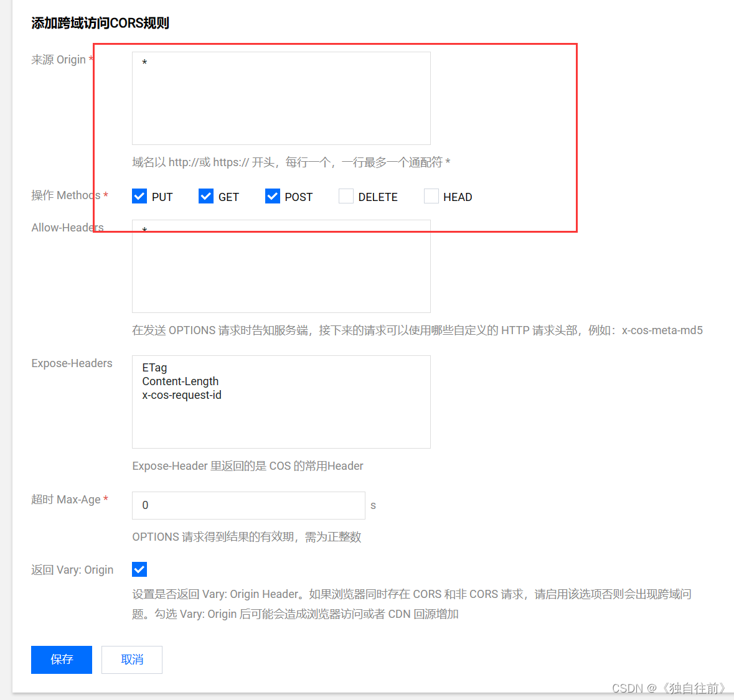This screenshot has width=734, height=700.
Task: Click the red highlighted rule region
Action: pos(335,137)
